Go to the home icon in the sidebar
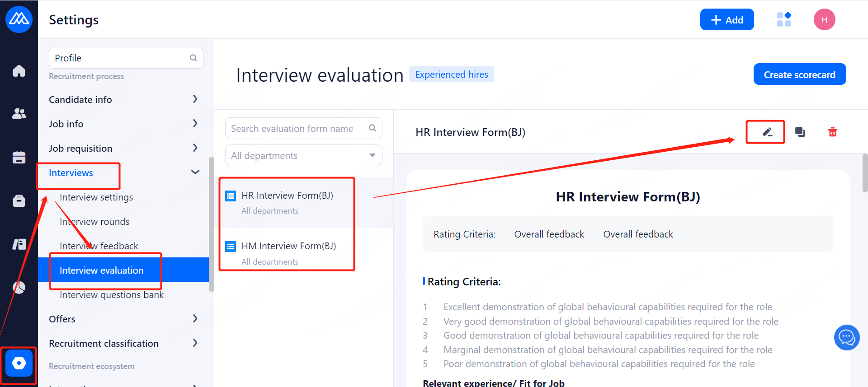The width and height of the screenshot is (868, 387). pyautogui.click(x=19, y=71)
